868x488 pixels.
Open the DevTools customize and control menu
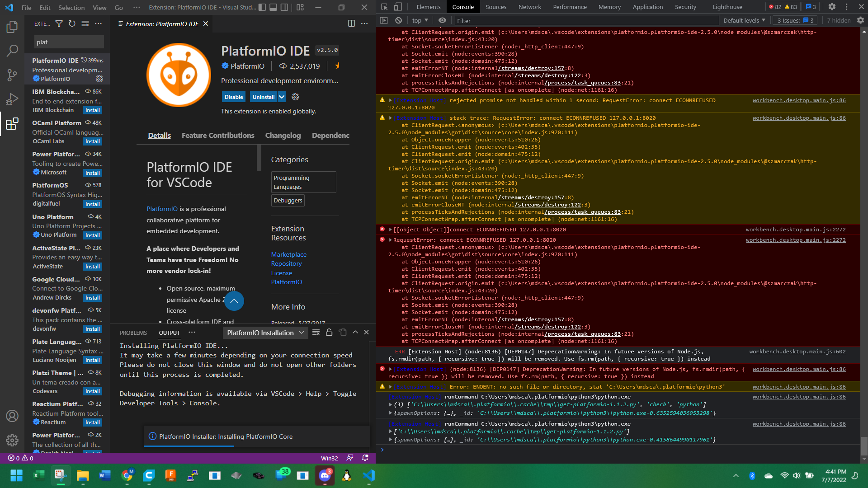[846, 7]
